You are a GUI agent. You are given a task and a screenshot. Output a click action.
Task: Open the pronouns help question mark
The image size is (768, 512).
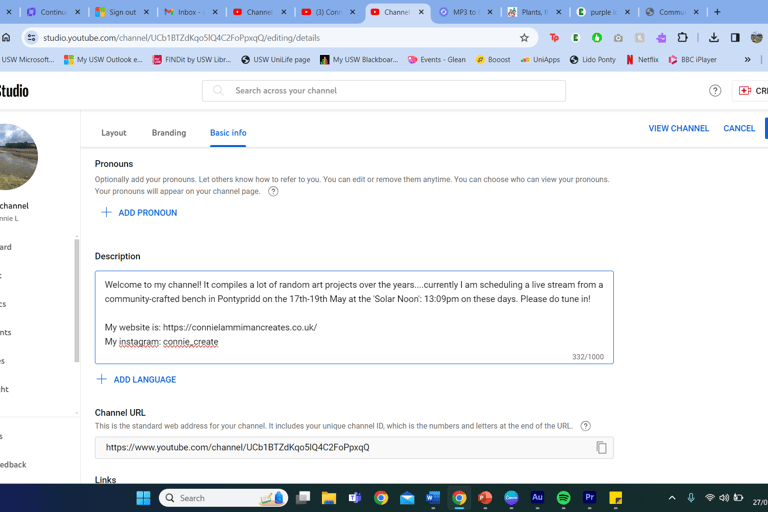pyautogui.click(x=273, y=192)
